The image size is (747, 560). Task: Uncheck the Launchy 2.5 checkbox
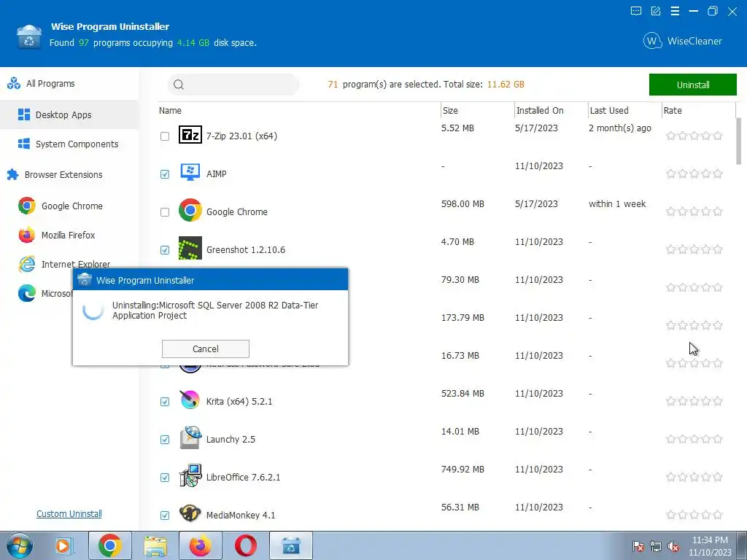click(x=165, y=440)
